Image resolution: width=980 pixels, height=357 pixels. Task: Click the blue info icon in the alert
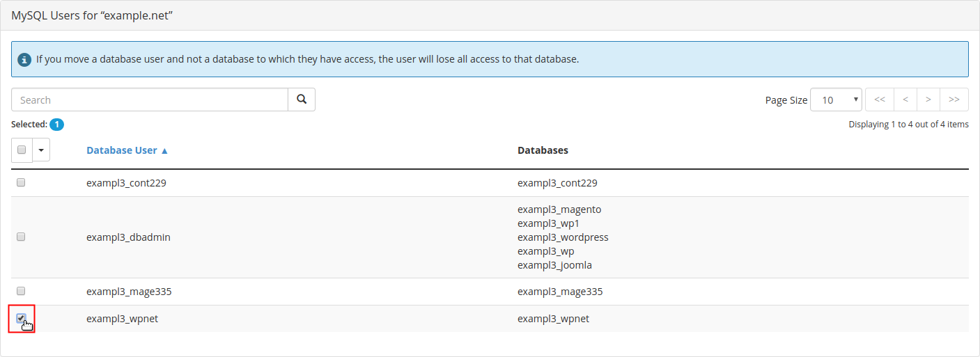24,59
